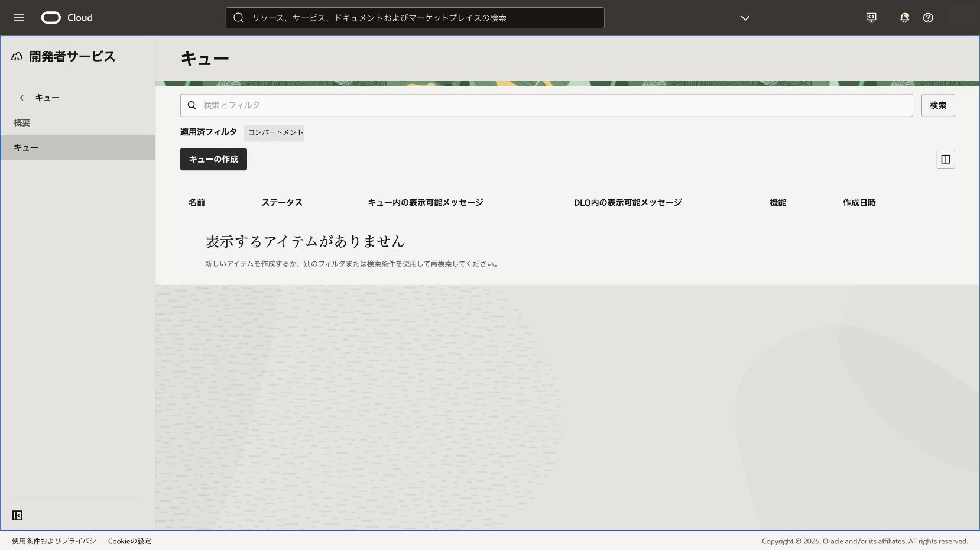Click the 検索とフィルタ input field

(547, 105)
